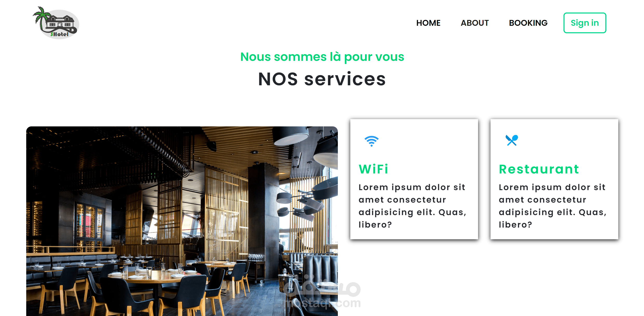
Task: Go to the ABOUT page
Action: click(x=475, y=23)
